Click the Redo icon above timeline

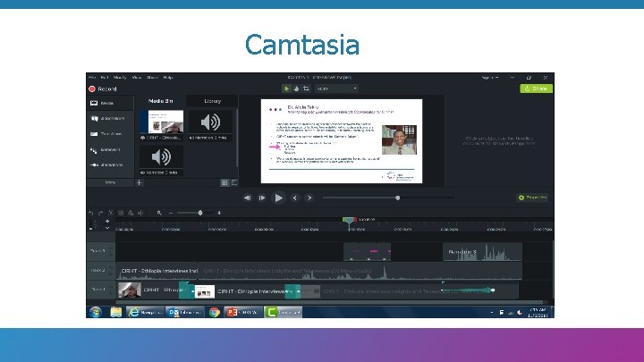point(100,213)
